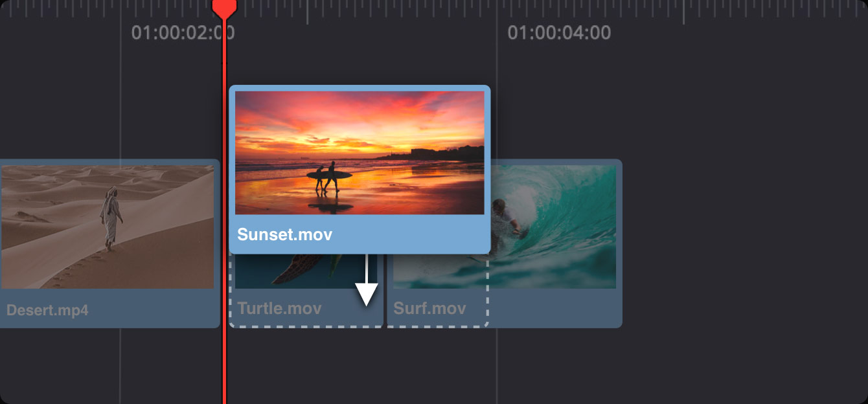Click the Desert.mp4 clip name label
Screen dimensions: 868x404
pos(47,310)
